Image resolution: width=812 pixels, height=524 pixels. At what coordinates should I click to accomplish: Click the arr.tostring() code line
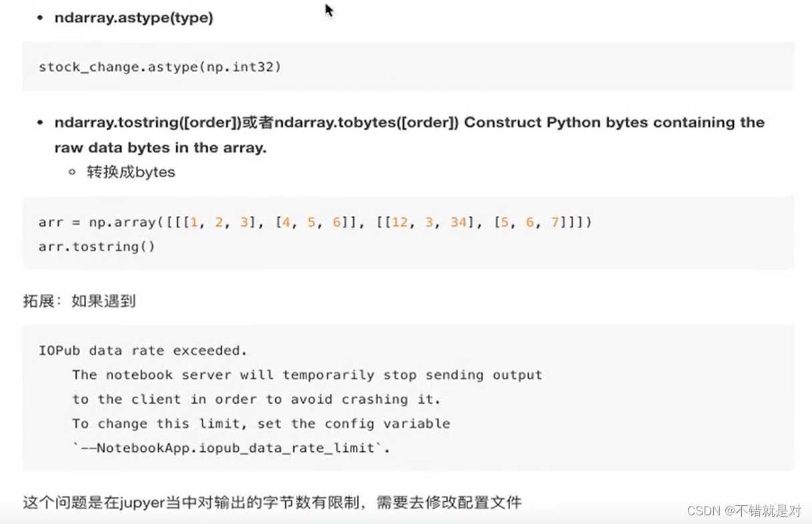[x=97, y=247]
